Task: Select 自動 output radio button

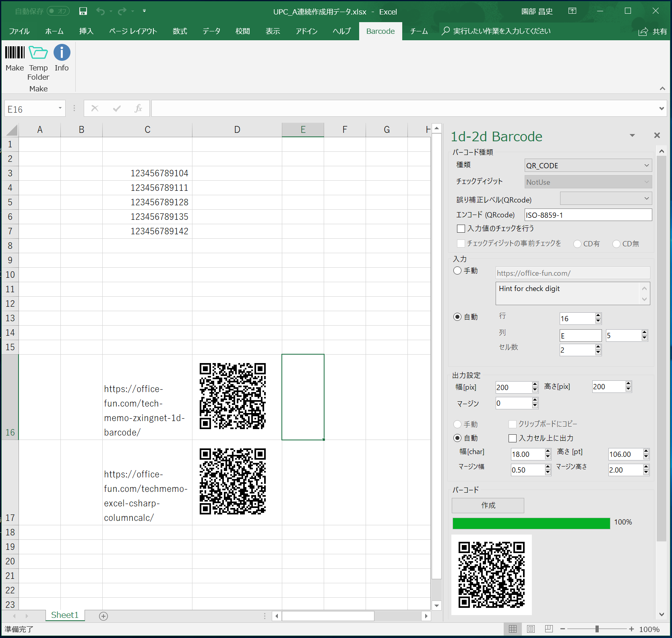Action: (457, 438)
